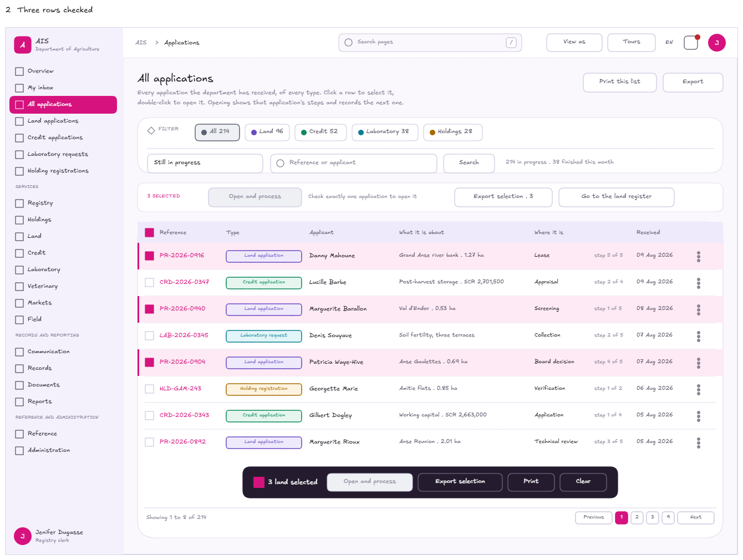Image resolution: width=743 pixels, height=560 pixels.
Task: Check the CRD-2026-0347 row checkbox
Action: click(x=149, y=282)
